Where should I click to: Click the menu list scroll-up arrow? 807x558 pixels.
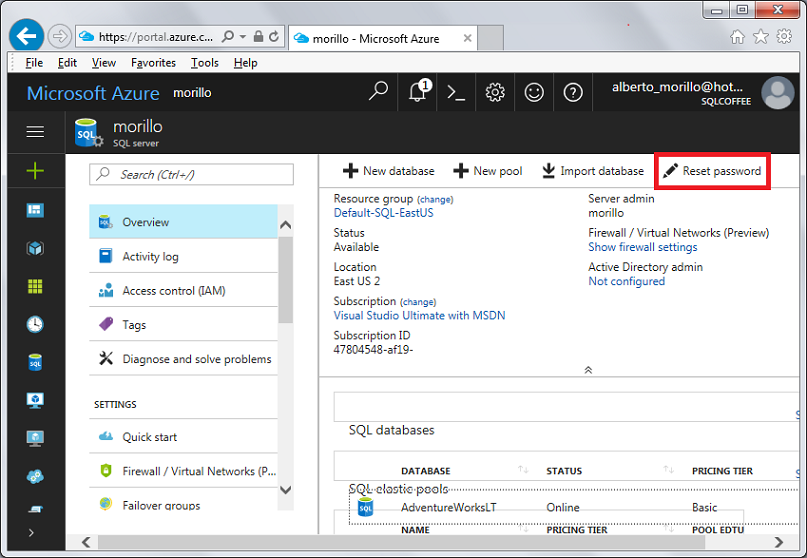[x=286, y=225]
